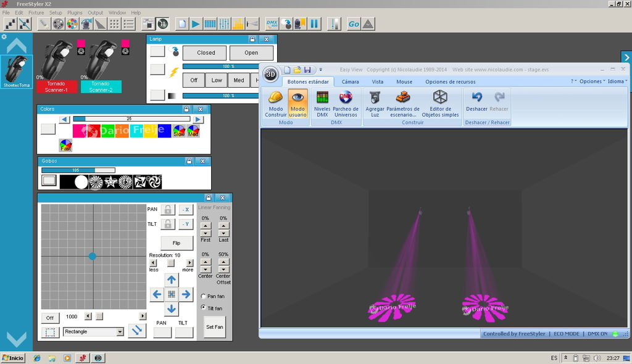The height and width of the screenshot is (364, 632).
Task: Toggle the TILT lock button
Action: click(168, 224)
